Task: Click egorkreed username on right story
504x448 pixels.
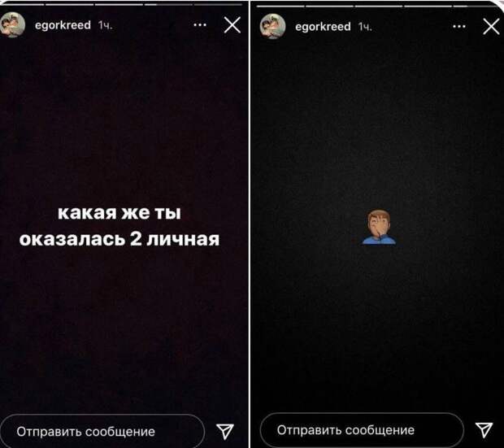Action: click(x=323, y=27)
